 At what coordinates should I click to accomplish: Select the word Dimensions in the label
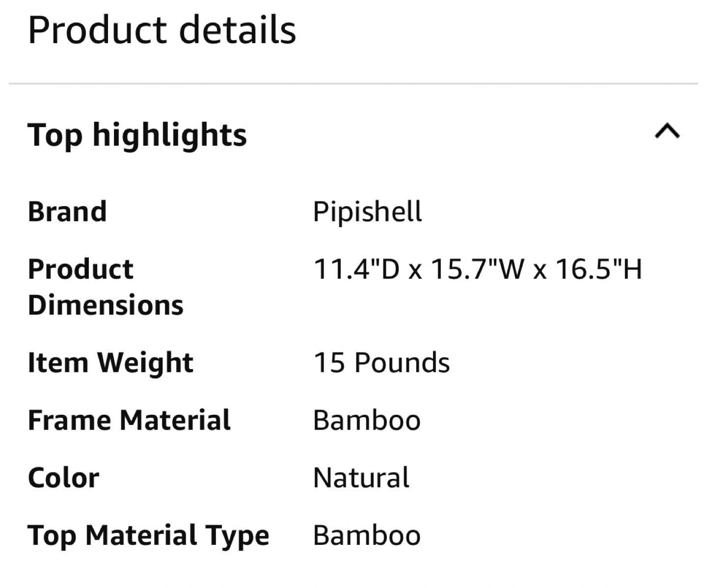[106, 305]
